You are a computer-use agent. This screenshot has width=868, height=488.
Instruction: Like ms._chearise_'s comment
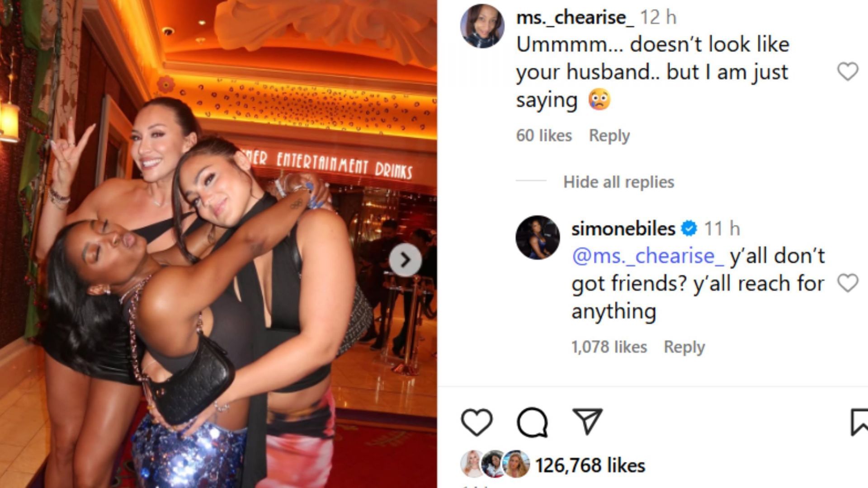coord(848,72)
